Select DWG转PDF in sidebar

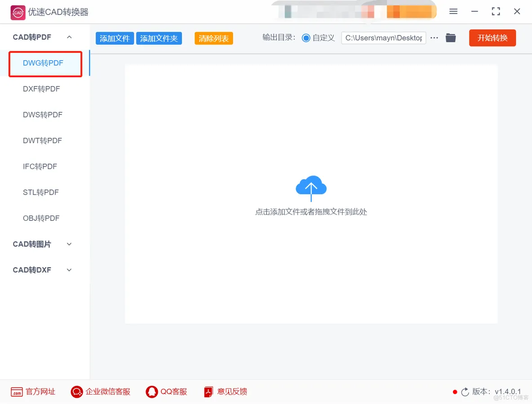coord(45,63)
